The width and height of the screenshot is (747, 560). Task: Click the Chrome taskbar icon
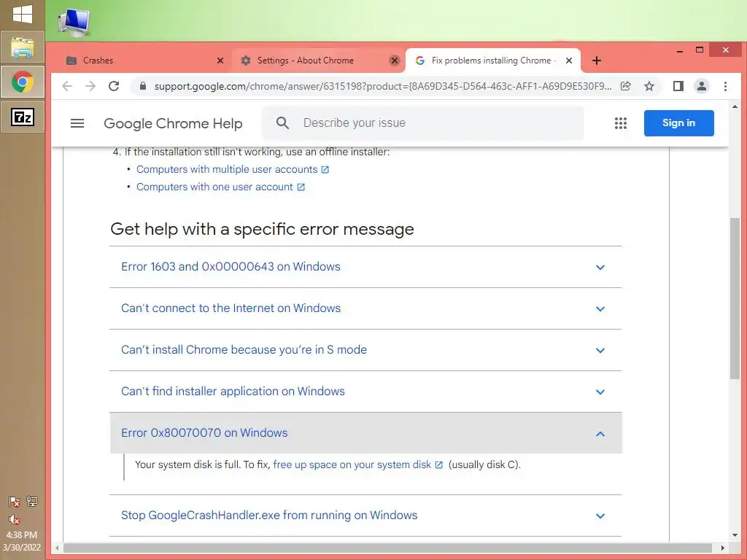tap(23, 82)
